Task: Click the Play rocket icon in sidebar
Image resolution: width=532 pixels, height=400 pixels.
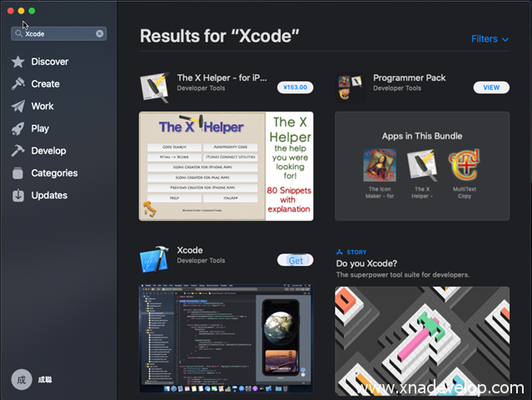Action: coord(17,129)
